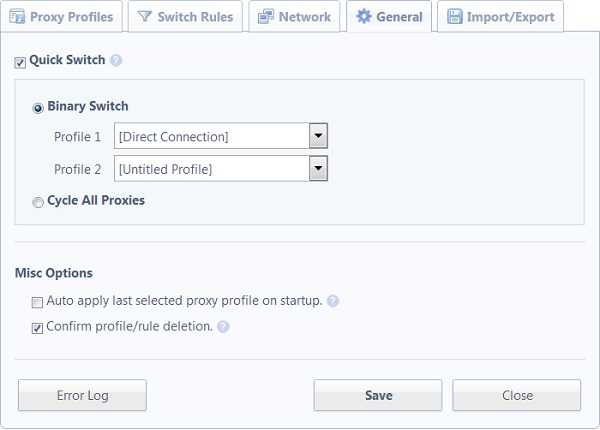The height and width of the screenshot is (430, 600).
Task: Select the Binary Switch radio button
Action: click(x=38, y=108)
